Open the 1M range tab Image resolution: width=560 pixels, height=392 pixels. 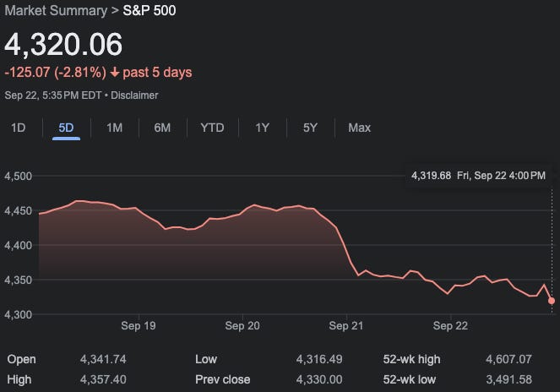pyautogui.click(x=114, y=128)
